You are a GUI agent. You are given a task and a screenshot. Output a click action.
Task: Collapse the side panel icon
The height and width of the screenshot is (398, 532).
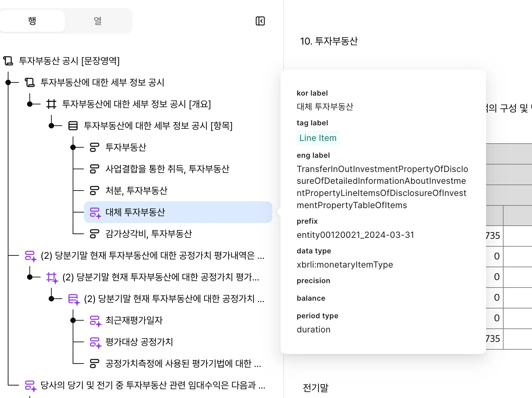tap(260, 21)
